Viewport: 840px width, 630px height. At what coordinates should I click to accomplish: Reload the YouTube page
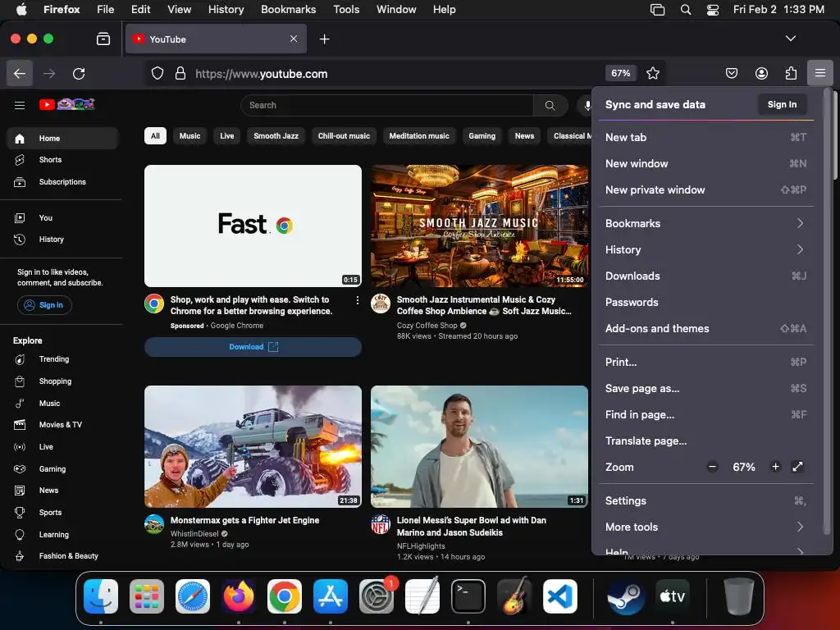(x=79, y=73)
